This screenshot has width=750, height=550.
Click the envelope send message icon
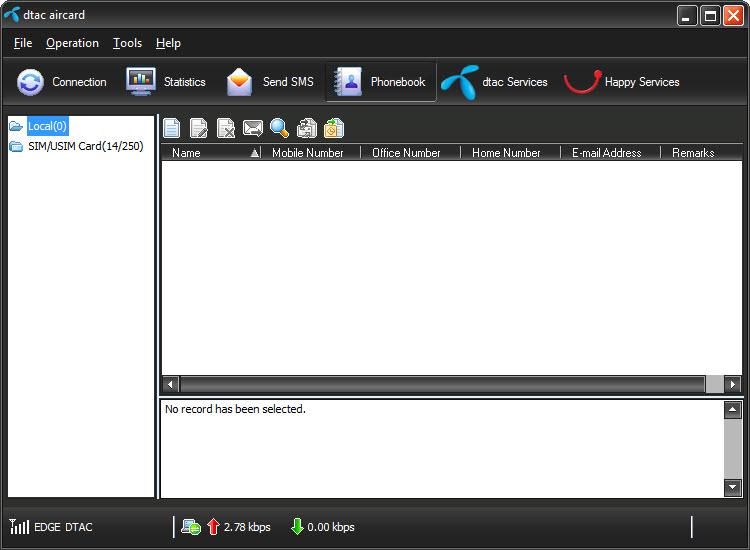pos(253,128)
